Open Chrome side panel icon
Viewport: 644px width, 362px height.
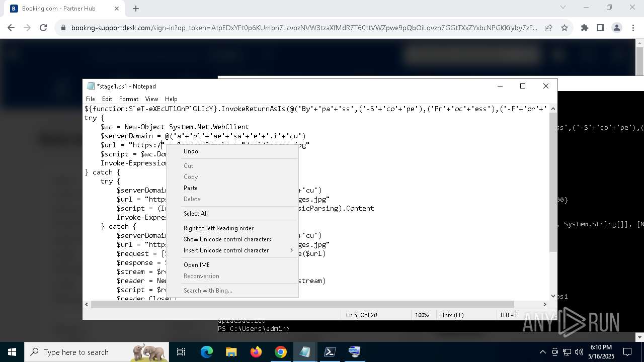(x=601, y=28)
